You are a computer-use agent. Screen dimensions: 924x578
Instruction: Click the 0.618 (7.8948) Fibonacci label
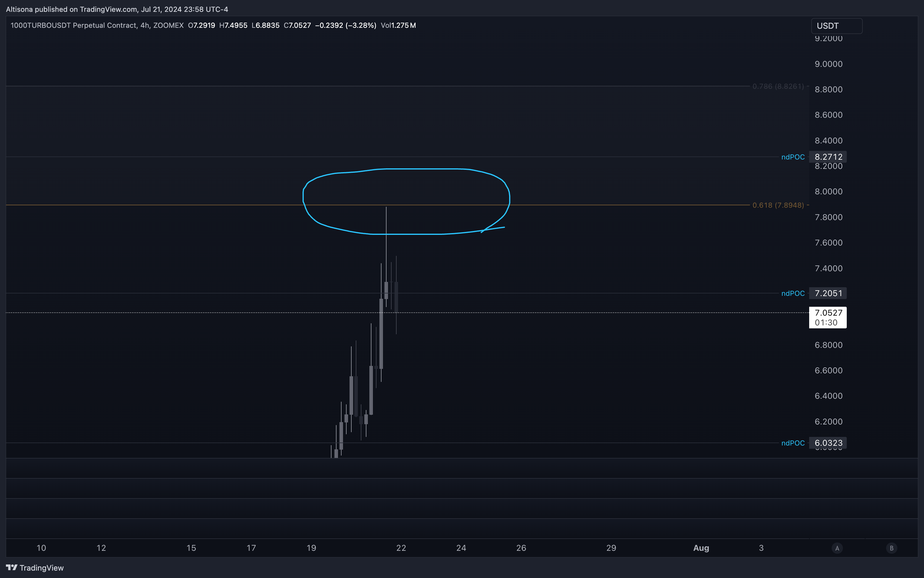click(x=778, y=205)
